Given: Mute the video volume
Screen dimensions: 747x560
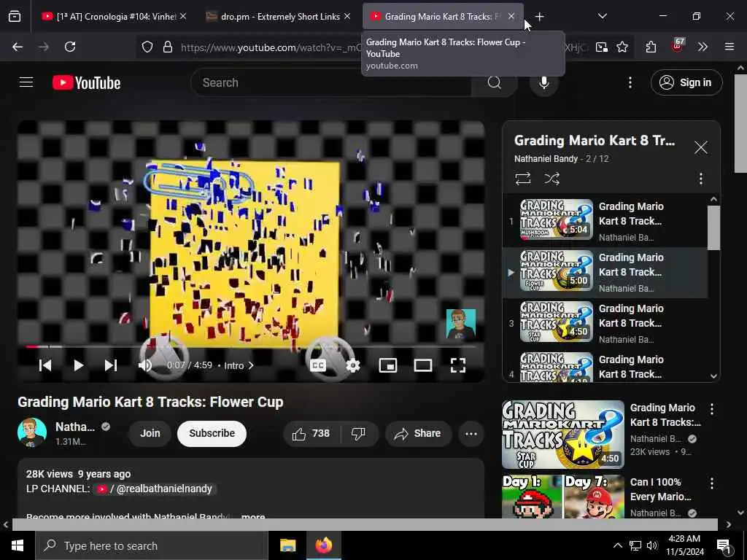Looking at the screenshot, I should click(x=144, y=365).
